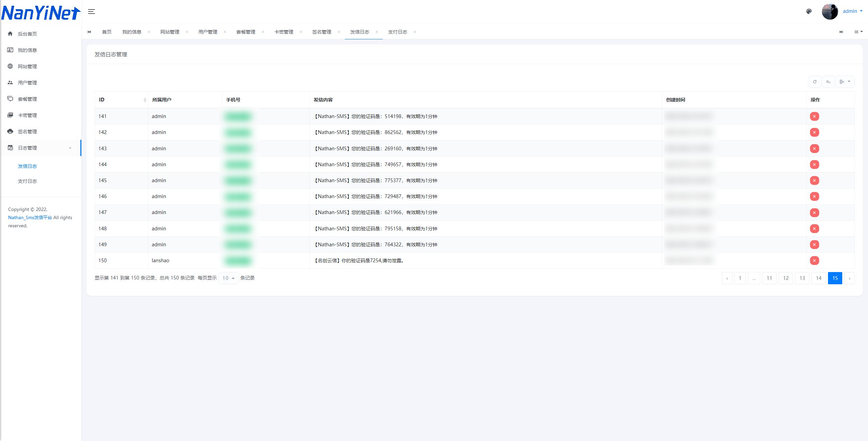
Task: Open the columns visibility dropdown
Action: click(x=845, y=82)
